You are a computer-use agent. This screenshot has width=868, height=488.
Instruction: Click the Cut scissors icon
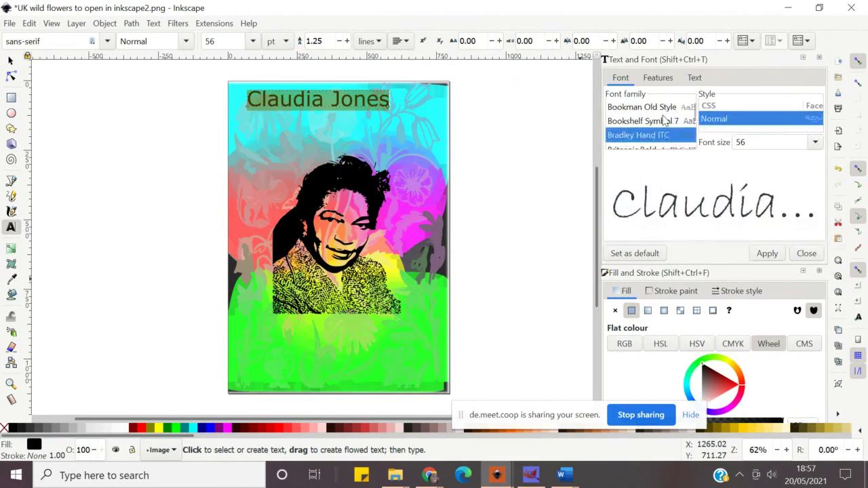[838, 223]
